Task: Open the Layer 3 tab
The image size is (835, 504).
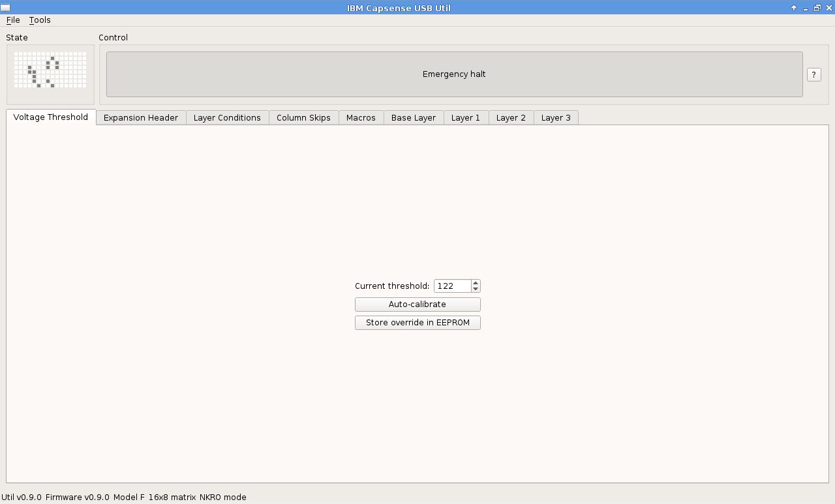Action: click(x=556, y=118)
